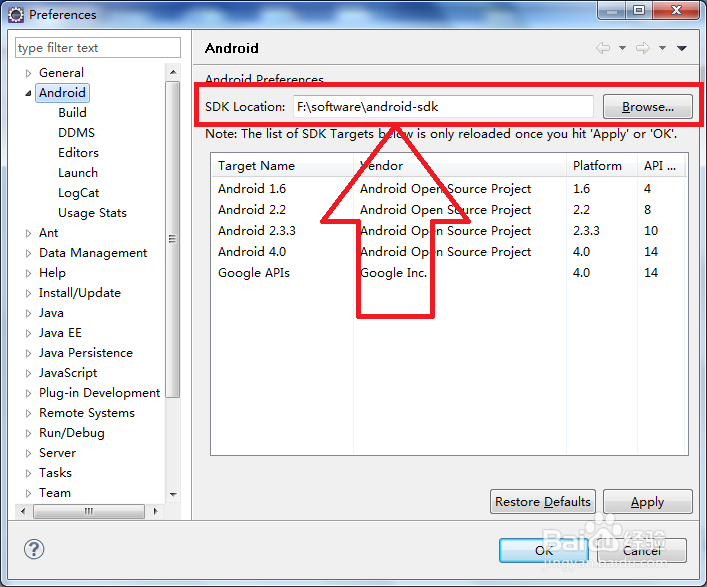Open the LogCat preferences page

78,193
